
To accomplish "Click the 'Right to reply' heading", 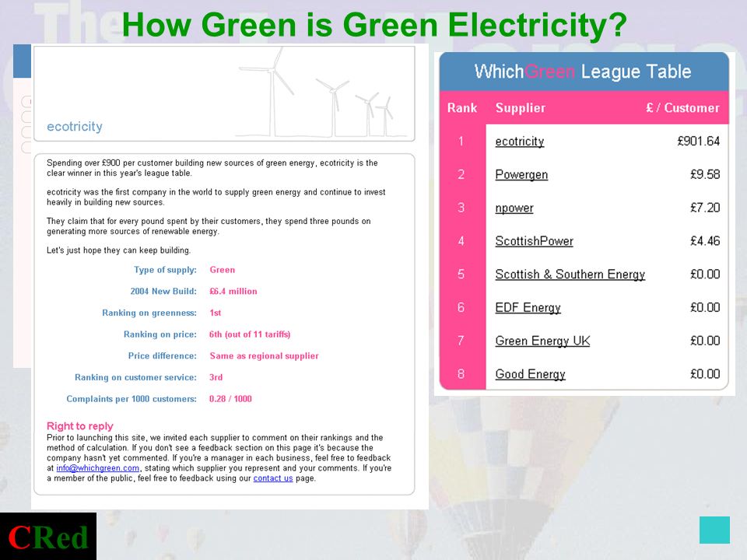I will click(x=80, y=426).
